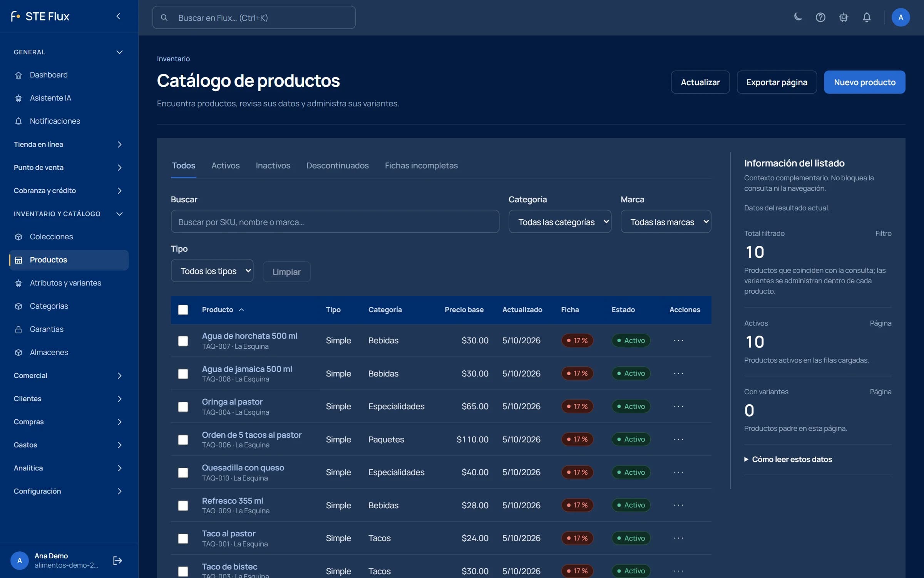Check the Orden de 5 tacos al pastor row
Screen dimensions: 924x578
[183, 440]
